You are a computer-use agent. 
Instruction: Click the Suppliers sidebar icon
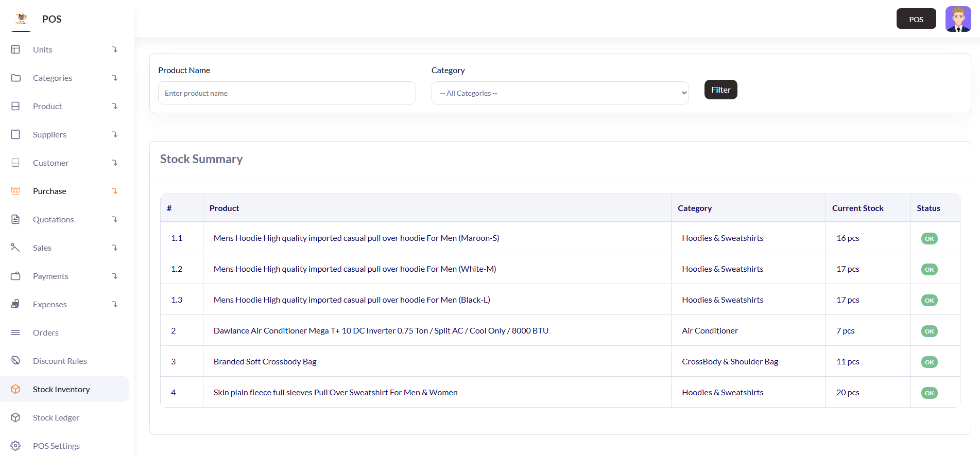point(15,134)
